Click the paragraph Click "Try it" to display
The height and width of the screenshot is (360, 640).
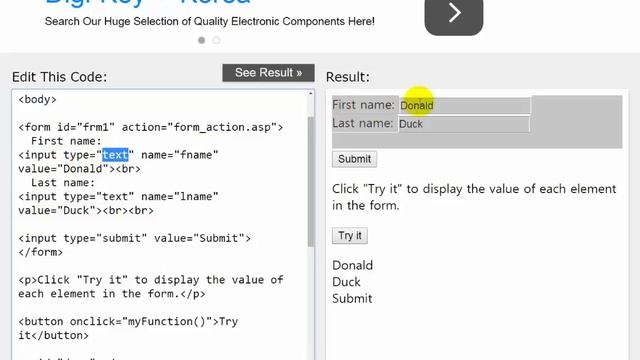(474, 197)
